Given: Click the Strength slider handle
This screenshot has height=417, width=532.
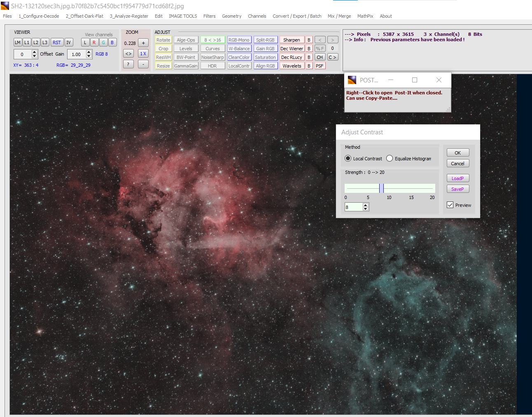Looking at the screenshot, I should (382, 188).
